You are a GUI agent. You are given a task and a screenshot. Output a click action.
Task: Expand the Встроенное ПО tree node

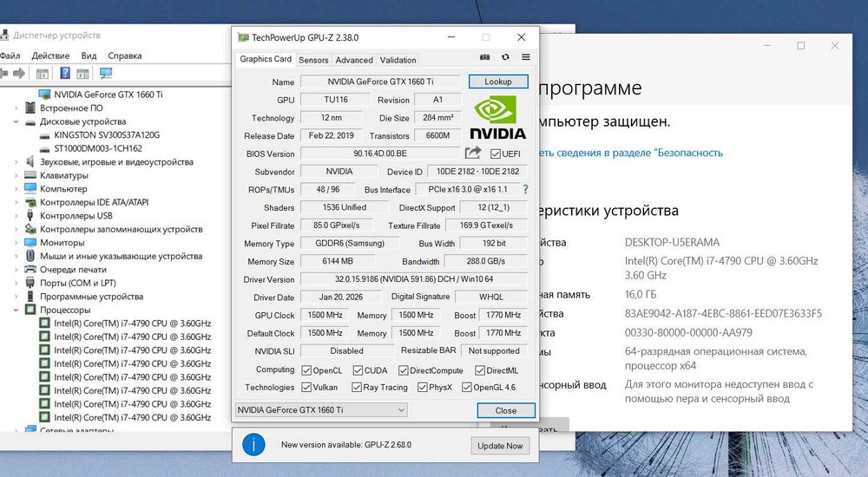pyautogui.click(x=16, y=108)
